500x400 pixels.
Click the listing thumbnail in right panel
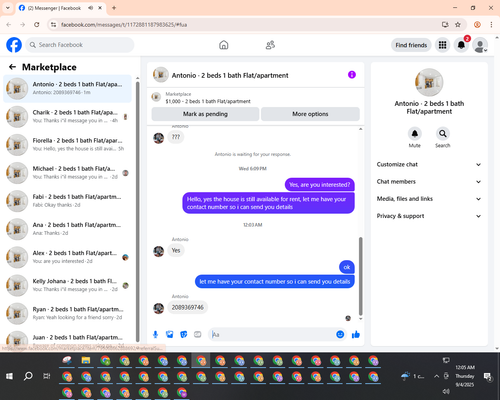pyautogui.click(x=429, y=82)
